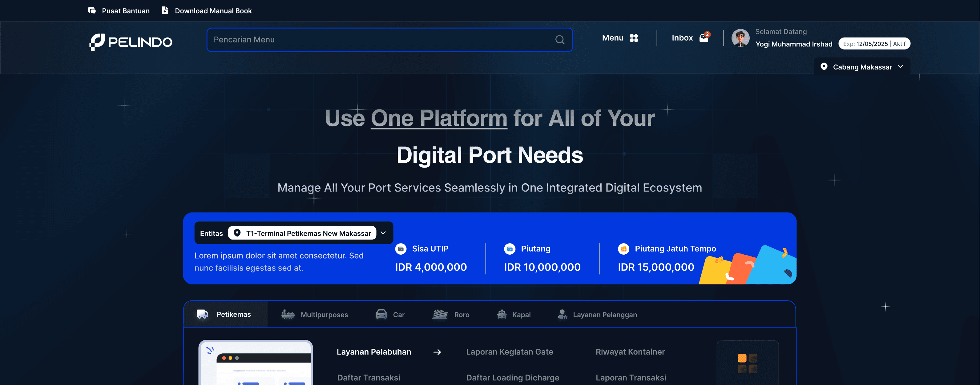Click the Pencarian Menu search field
The width and height of the screenshot is (980, 385).
pyautogui.click(x=389, y=40)
